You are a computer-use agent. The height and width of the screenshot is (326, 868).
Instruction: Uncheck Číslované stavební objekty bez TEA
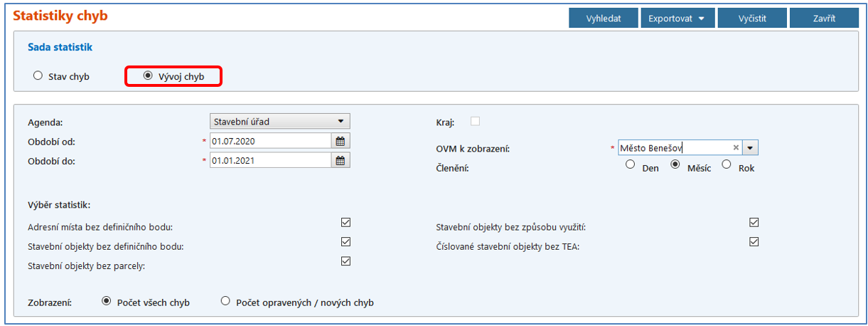(x=754, y=242)
